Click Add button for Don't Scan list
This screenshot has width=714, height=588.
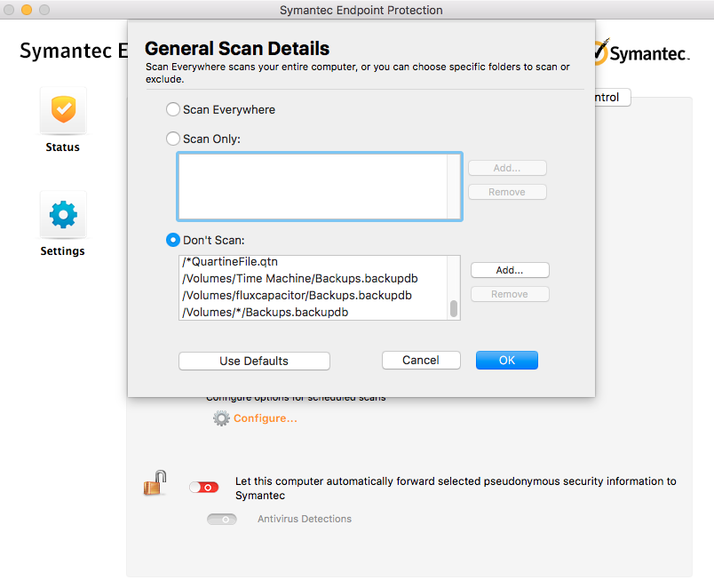pos(510,270)
